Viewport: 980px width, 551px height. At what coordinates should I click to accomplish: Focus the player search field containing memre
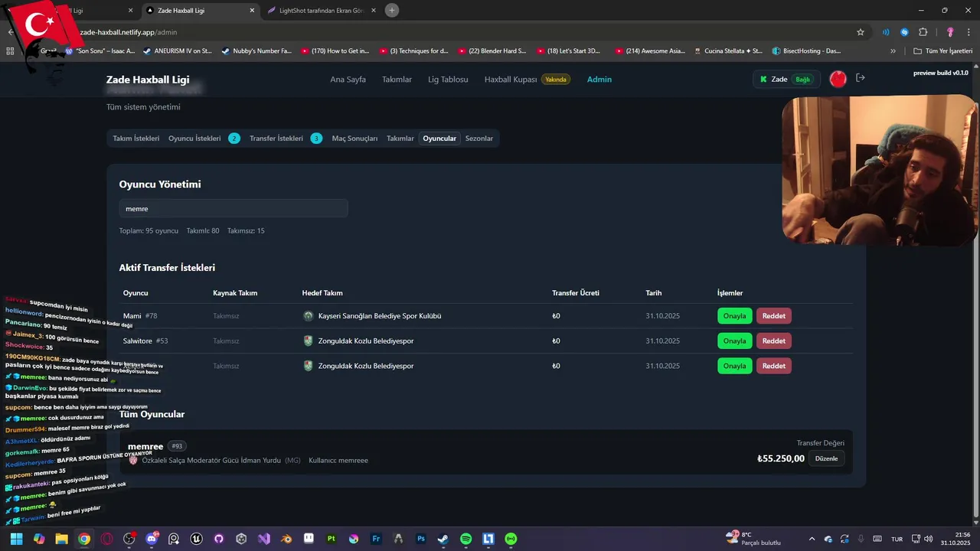(234, 208)
